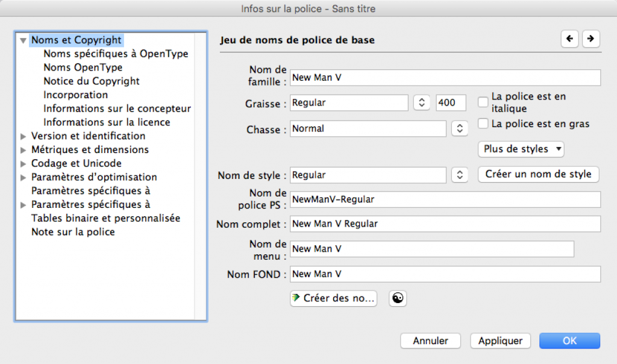Enable 'La police est en gras' checkbox
Screen dimensions: 617x364
coord(483,124)
